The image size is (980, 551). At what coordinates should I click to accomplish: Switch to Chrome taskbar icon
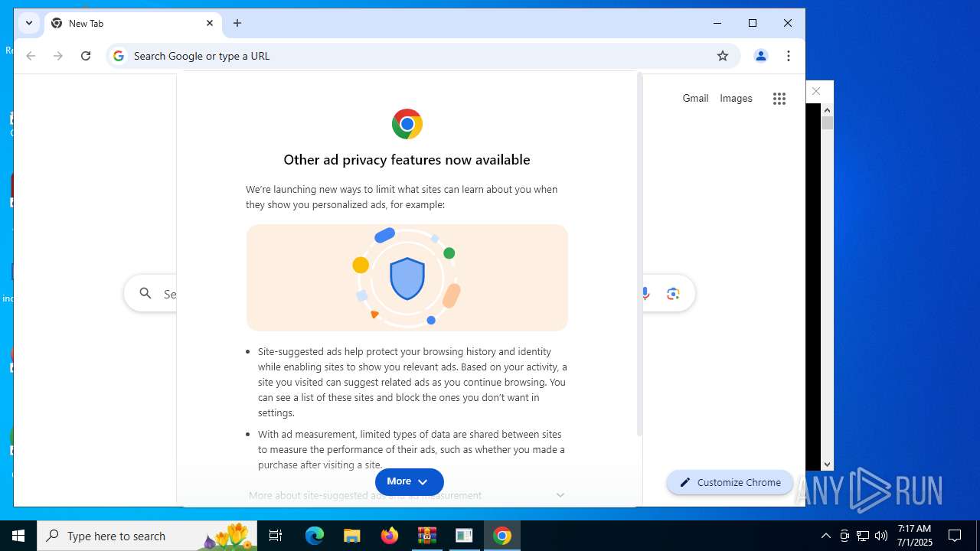tap(502, 536)
